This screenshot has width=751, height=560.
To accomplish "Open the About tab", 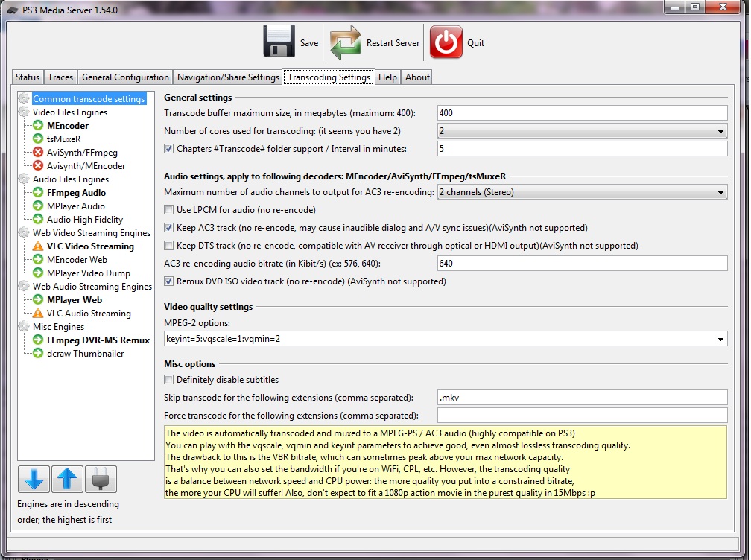I will 417,77.
